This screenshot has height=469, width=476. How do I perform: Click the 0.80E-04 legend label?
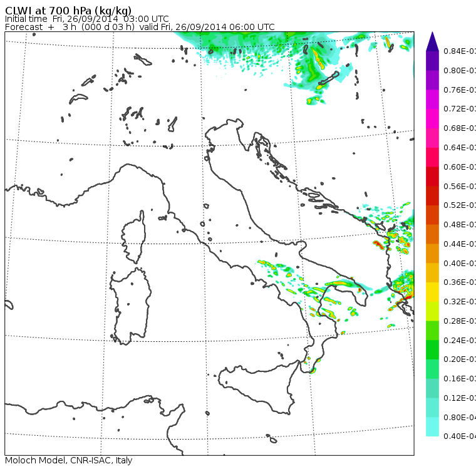[460, 418]
